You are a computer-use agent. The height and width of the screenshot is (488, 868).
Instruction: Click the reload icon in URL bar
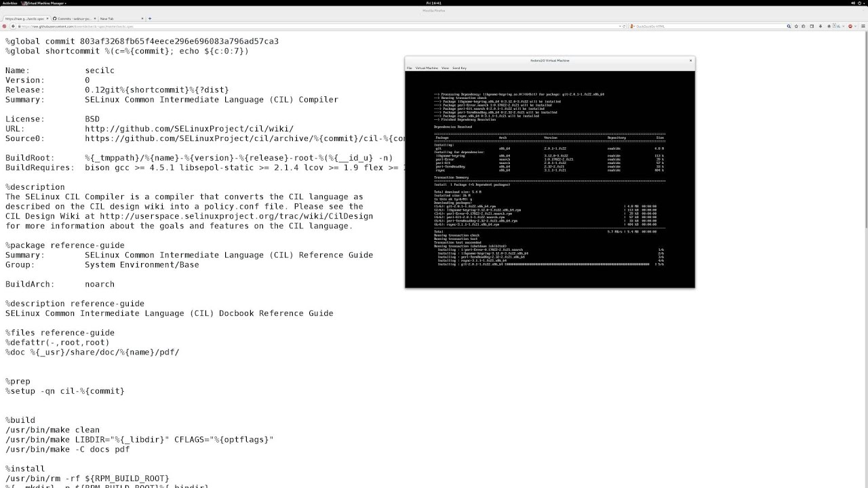(624, 26)
